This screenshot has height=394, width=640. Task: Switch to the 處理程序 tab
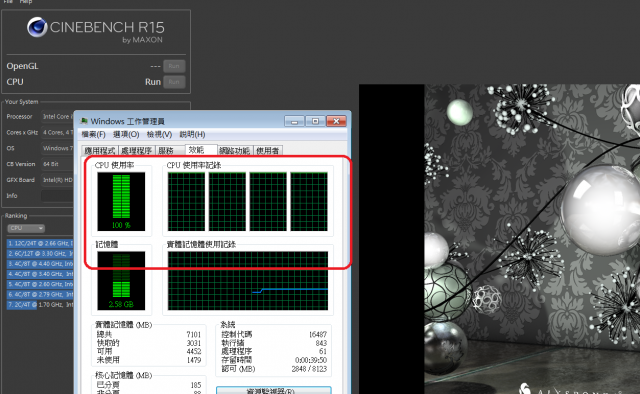pos(137,151)
